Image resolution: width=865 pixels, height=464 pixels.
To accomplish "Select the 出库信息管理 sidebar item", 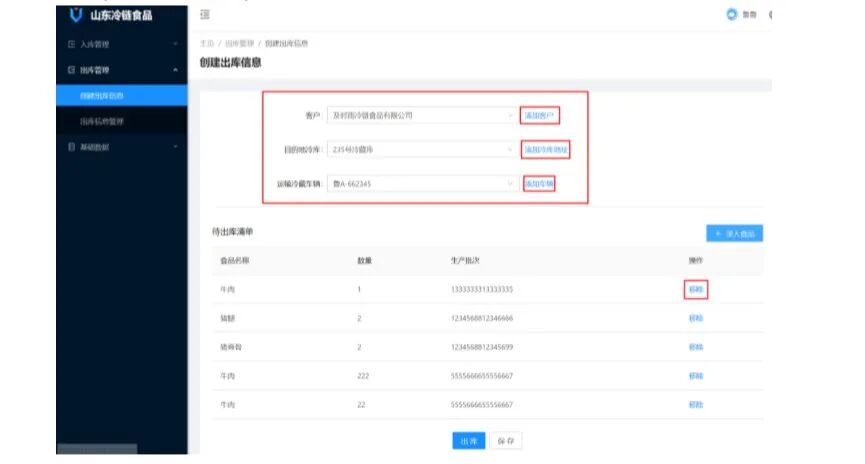I will tap(121, 121).
